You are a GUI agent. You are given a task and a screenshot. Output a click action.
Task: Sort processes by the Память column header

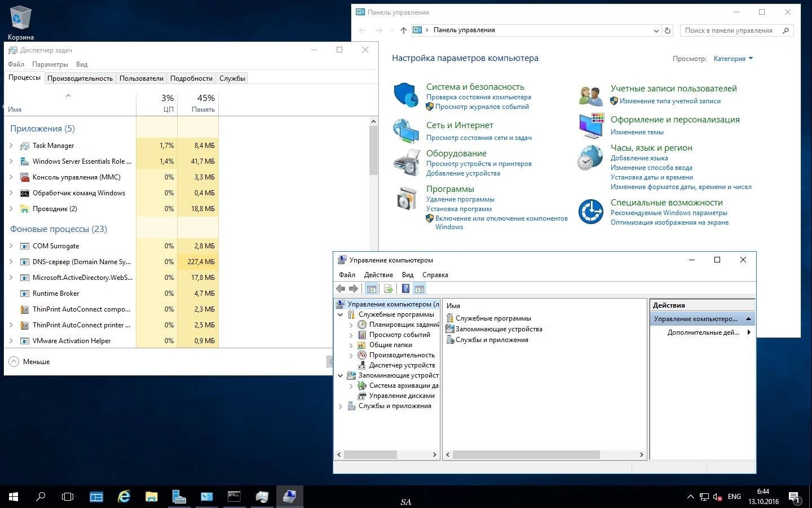[x=198, y=103]
